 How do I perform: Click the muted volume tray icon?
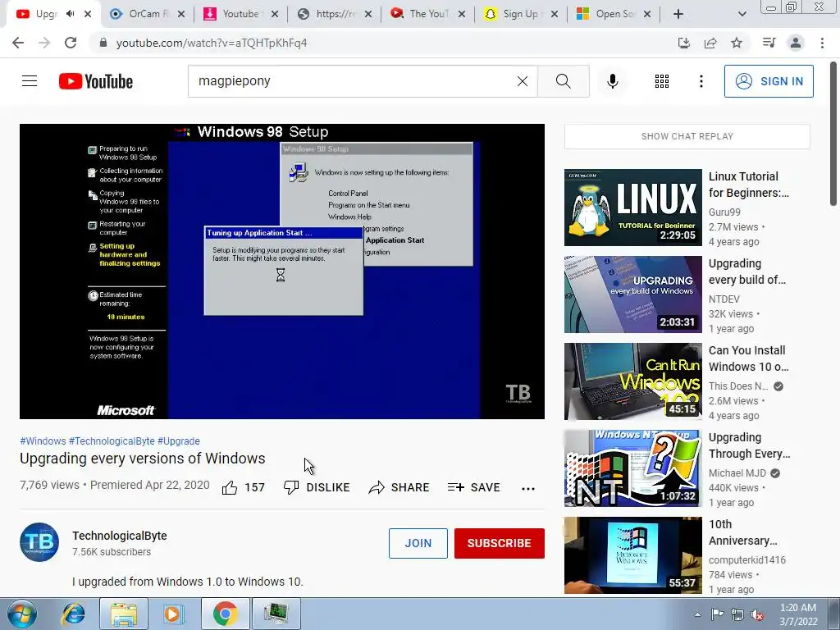point(757,614)
